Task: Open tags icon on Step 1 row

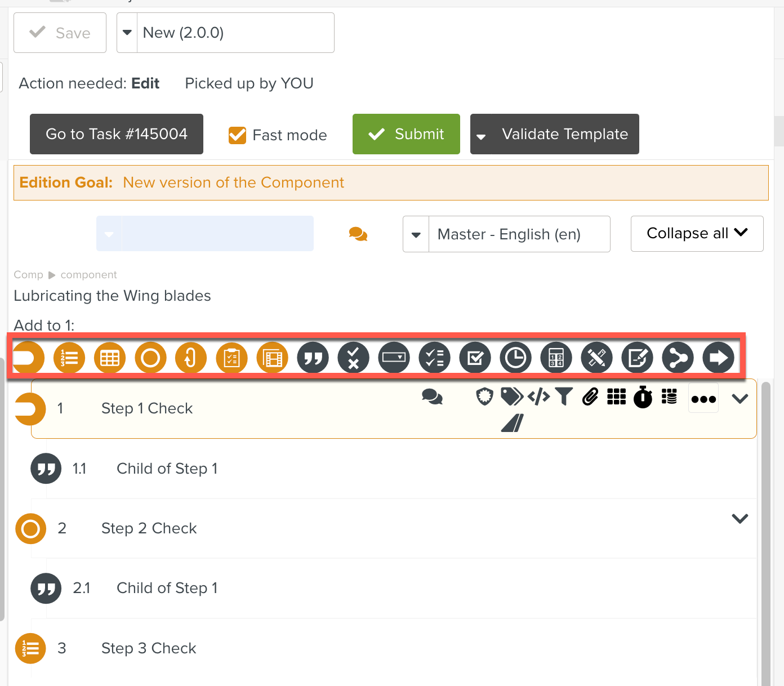Action: pyautogui.click(x=512, y=397)
